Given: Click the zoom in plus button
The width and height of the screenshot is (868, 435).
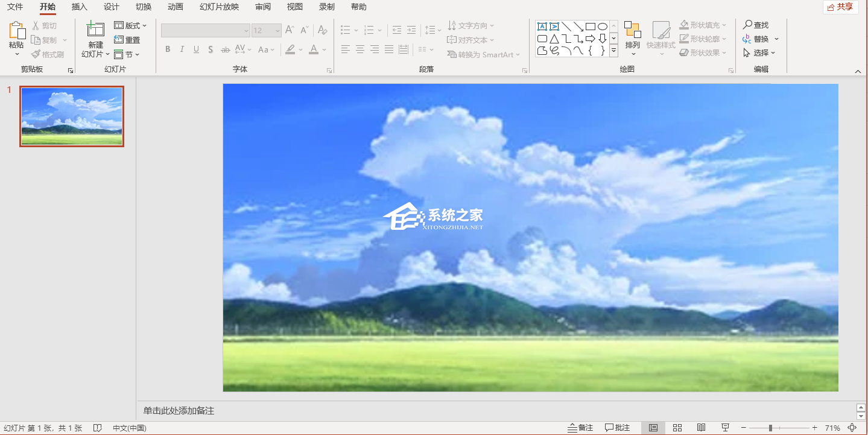Looking at the screenshot, I should pyautogui.click(x=814, y=428).
